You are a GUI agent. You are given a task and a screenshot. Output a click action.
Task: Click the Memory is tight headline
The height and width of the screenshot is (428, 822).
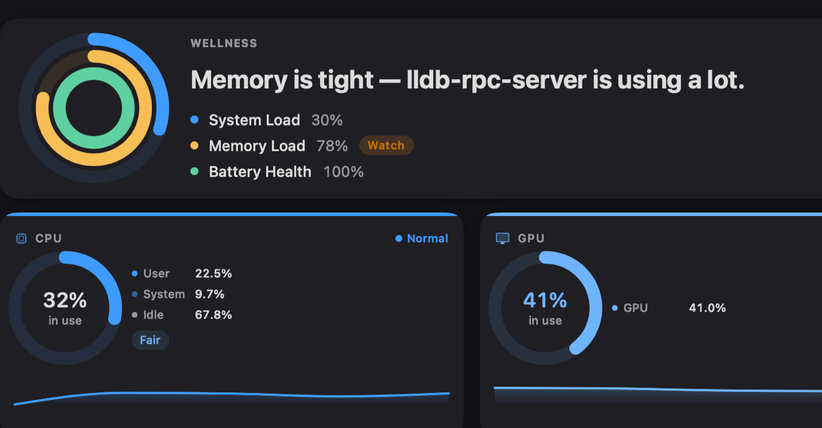(x=467, y=80)
